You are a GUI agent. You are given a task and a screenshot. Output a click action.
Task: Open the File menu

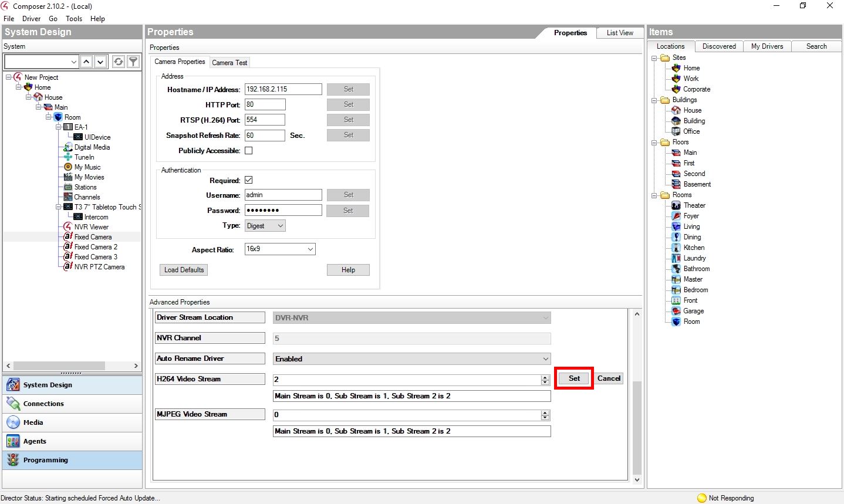click(x=9, y=19)
